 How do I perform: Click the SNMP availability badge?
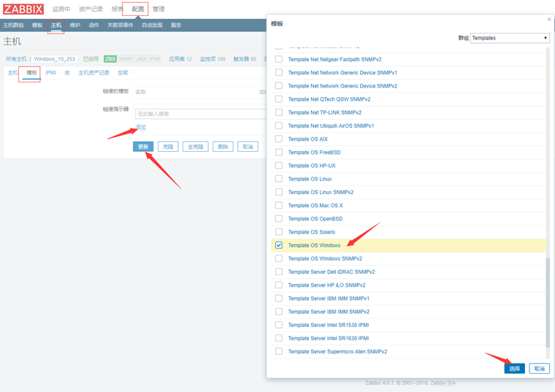126,58
